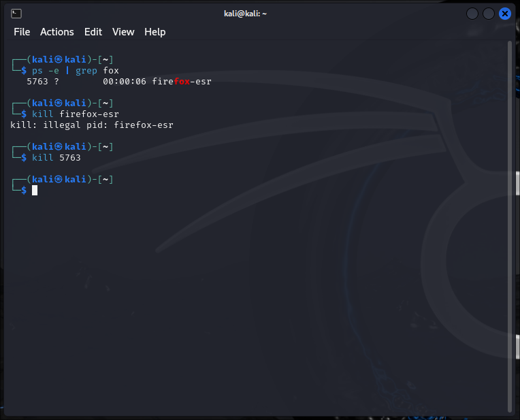Open the Actions menu
Image resolution: width=520 pixels, height=420 pixels.
pos(57,32)
